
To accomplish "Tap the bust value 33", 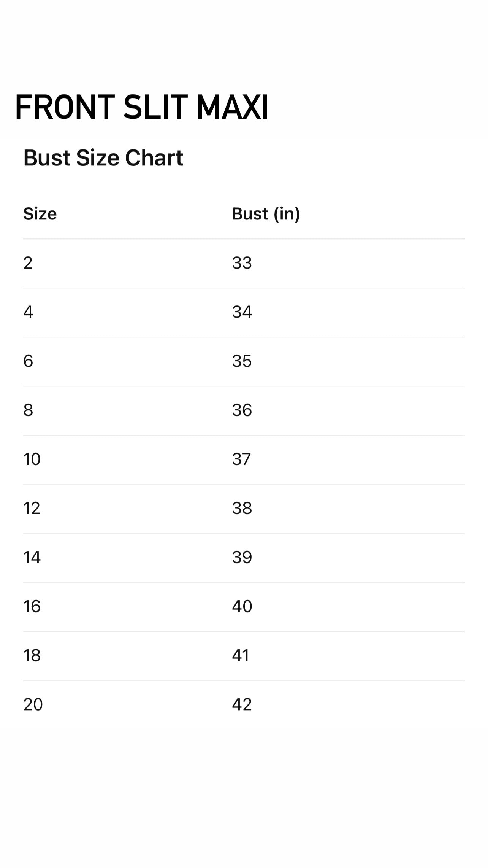I will click(242, 263).
